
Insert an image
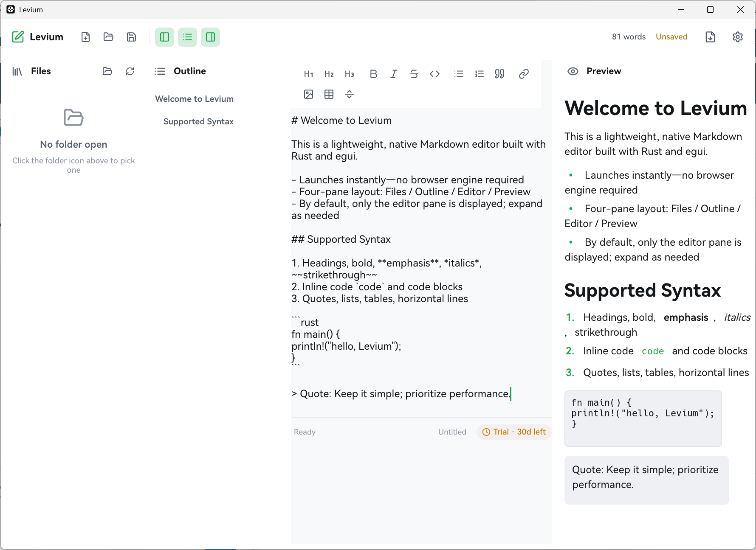click(309, 94)
